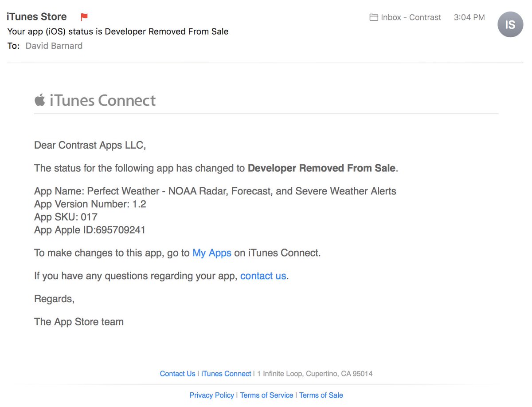The image size is (532, 407).
Task: Click the 1 Infinite Loop address text
Action: pyautogui.click(x=315, y=374)
